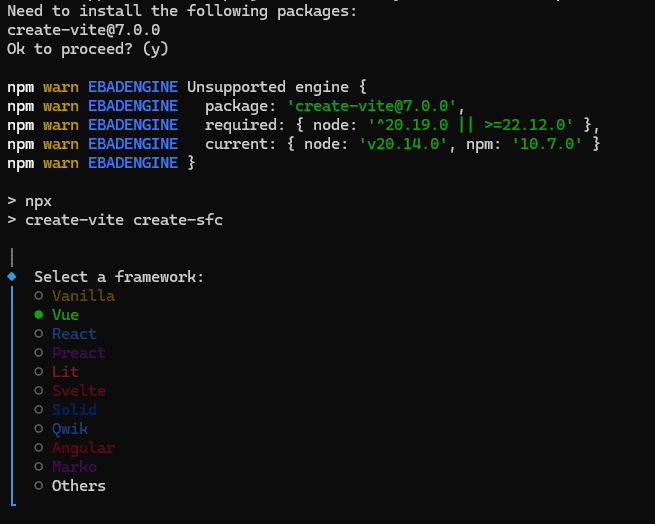Click the "Ok to proceed? (y)" line
Screen dimensions: 655x524
(x=88, y=48)
